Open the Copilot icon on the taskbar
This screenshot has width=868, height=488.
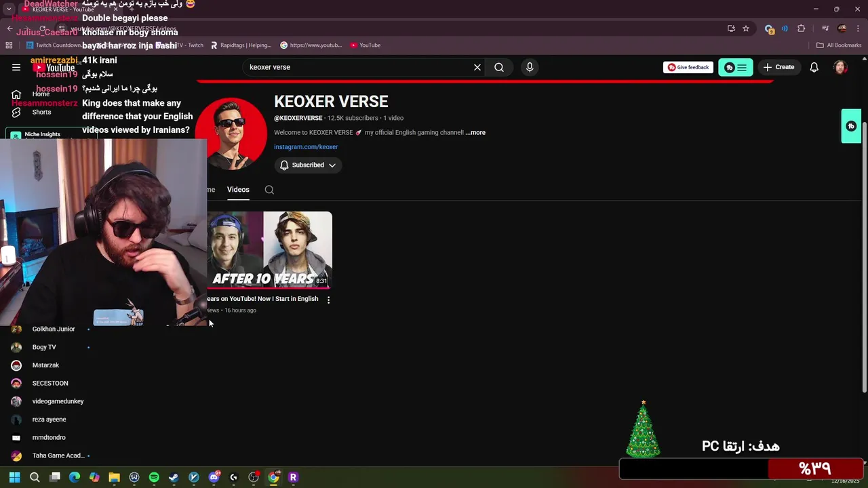pos(94,477)
